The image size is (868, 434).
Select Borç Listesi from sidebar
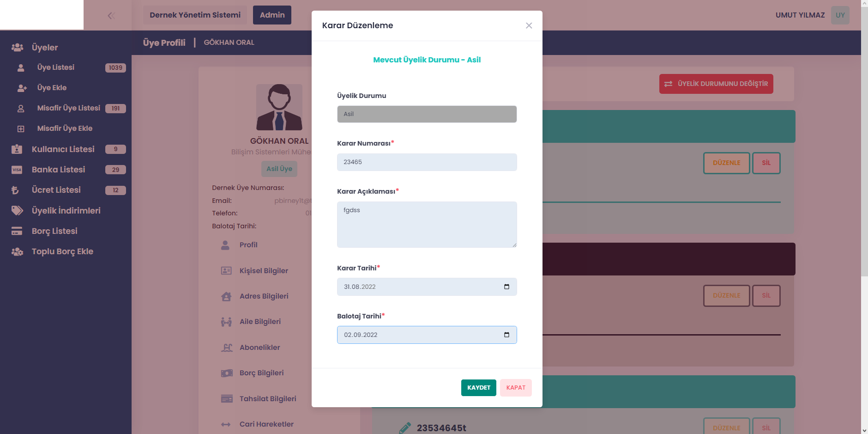click(54, 231)
